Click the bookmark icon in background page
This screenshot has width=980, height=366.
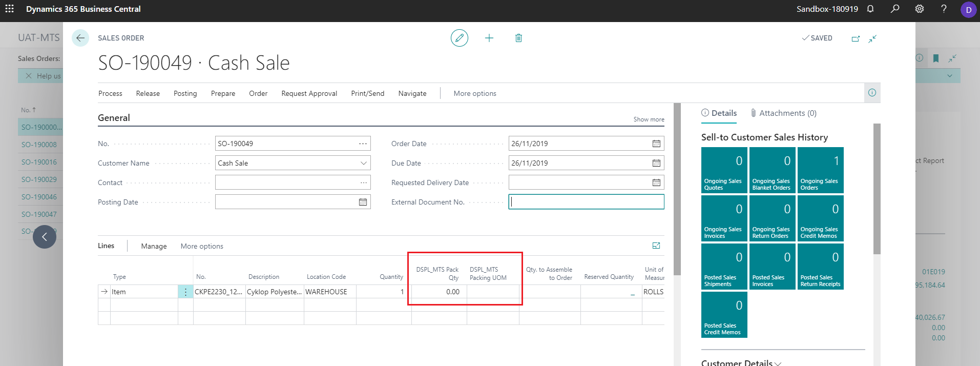[936, 58]
